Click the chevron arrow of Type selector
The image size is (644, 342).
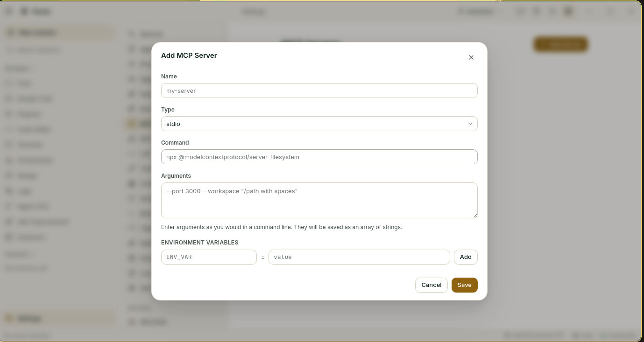(470, 124)
